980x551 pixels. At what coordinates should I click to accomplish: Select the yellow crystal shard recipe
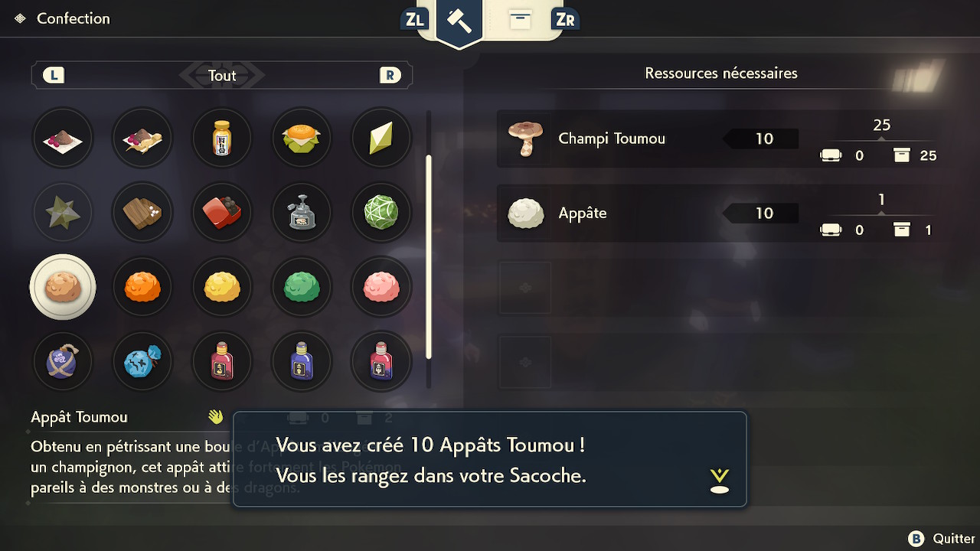pyautogui.click(x=381, y=138)
